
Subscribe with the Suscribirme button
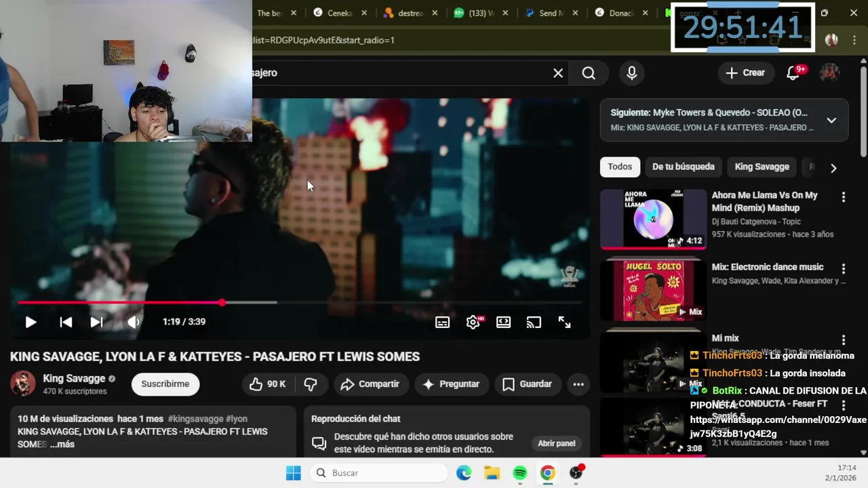[x=165, y=384]
